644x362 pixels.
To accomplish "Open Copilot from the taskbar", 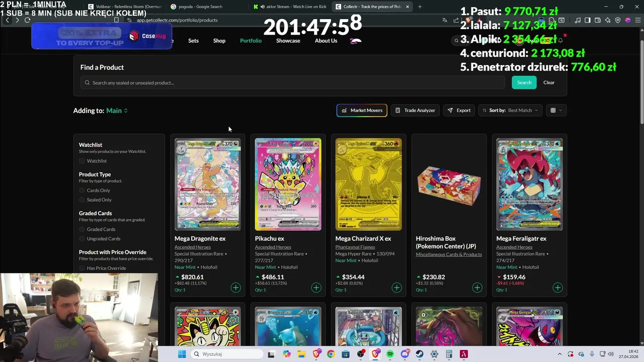I will tap(286, 354).
